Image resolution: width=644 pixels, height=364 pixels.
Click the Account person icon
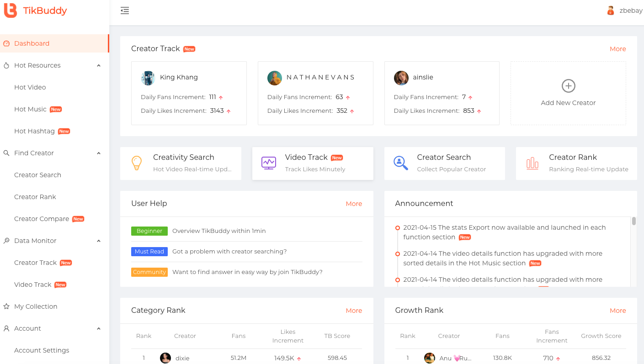[x=6, y=328]
